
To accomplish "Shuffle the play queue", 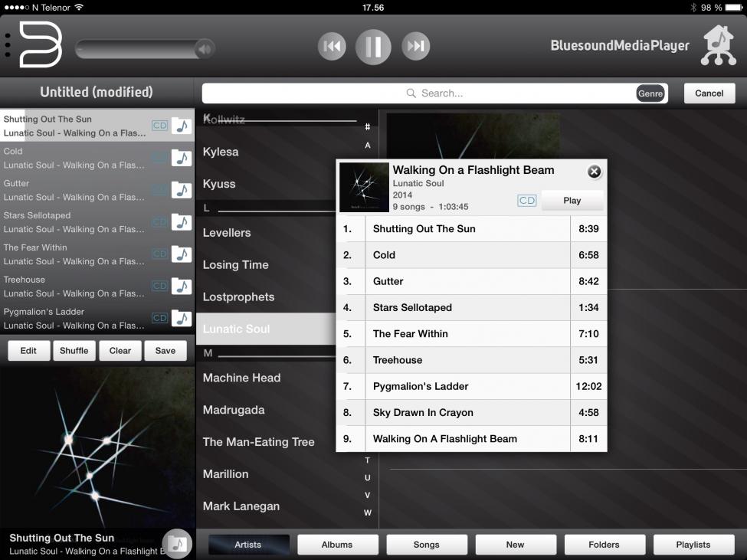I will (x=74, y=350).
